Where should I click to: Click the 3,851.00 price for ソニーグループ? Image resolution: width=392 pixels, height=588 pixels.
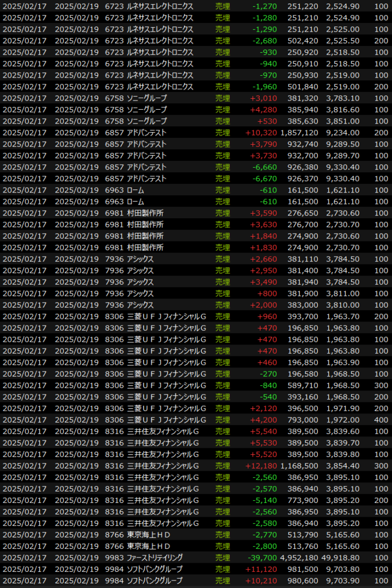point(343,121)
